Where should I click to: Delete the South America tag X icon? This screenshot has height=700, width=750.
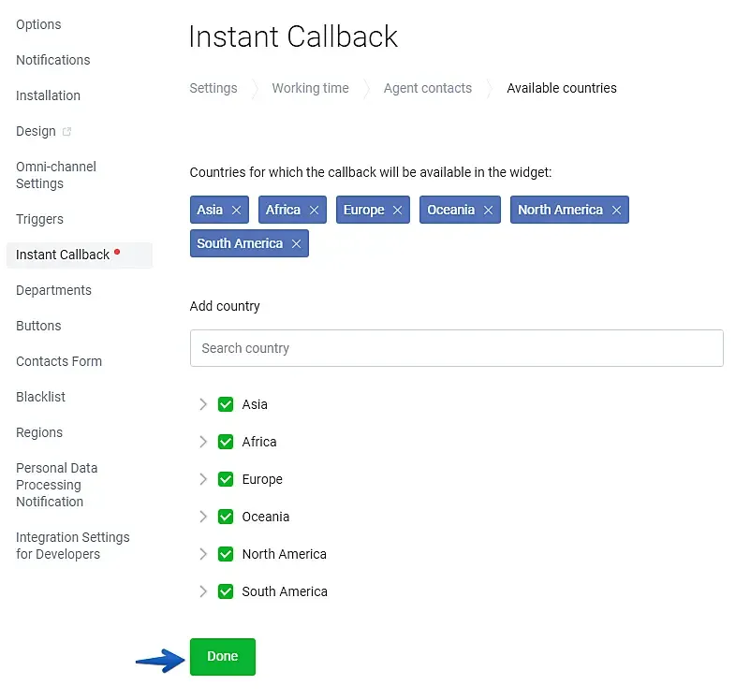click(297, 243)
